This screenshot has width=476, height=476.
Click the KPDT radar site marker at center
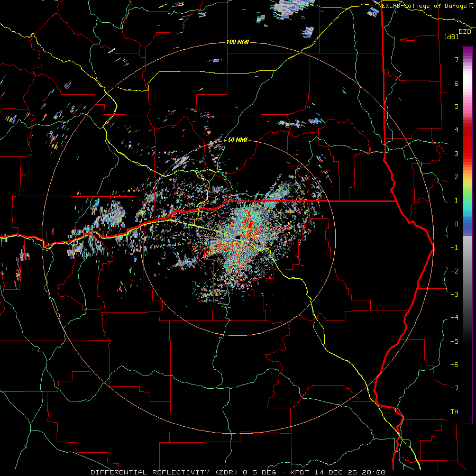click(x=237, y=237)
